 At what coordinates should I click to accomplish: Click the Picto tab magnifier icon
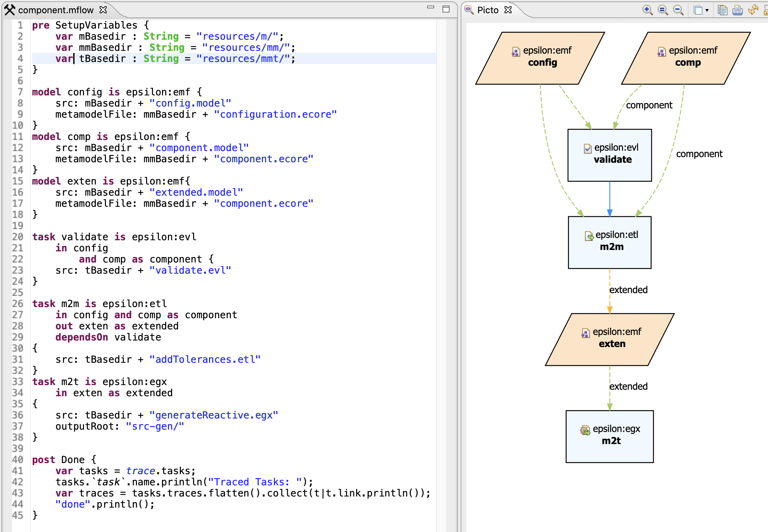(469, 10)
